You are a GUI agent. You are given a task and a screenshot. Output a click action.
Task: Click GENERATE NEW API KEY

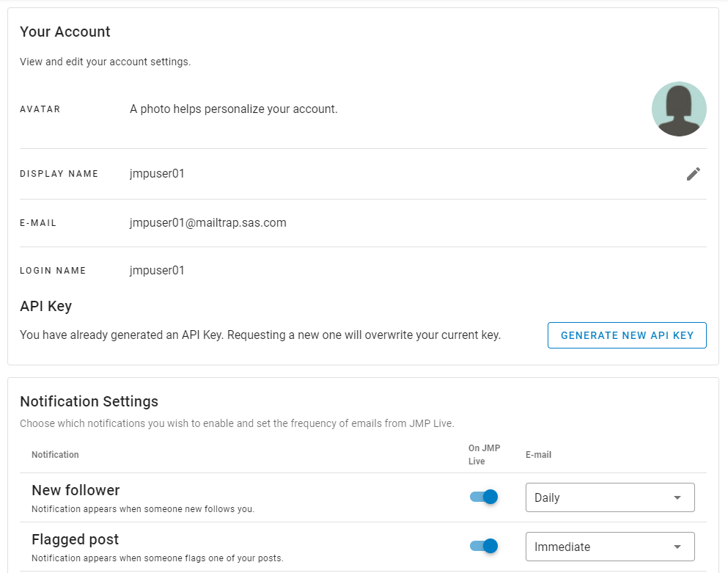point(627,335)
